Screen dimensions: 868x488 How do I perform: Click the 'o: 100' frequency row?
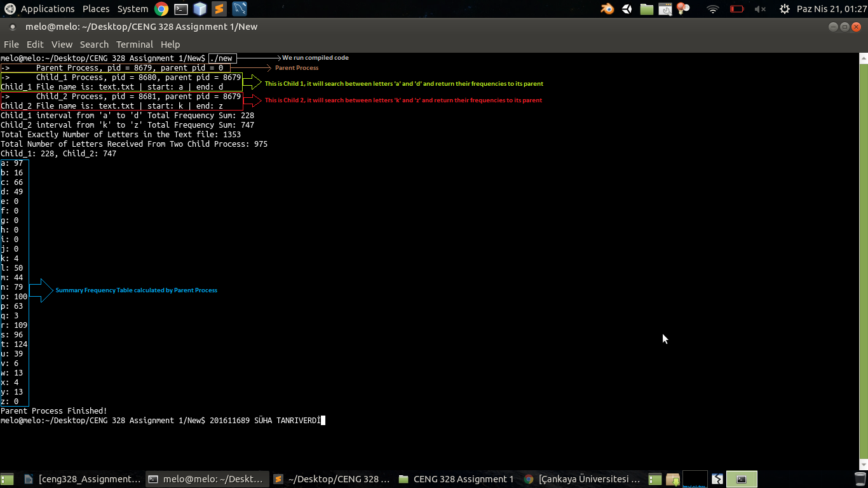point(14,297)
